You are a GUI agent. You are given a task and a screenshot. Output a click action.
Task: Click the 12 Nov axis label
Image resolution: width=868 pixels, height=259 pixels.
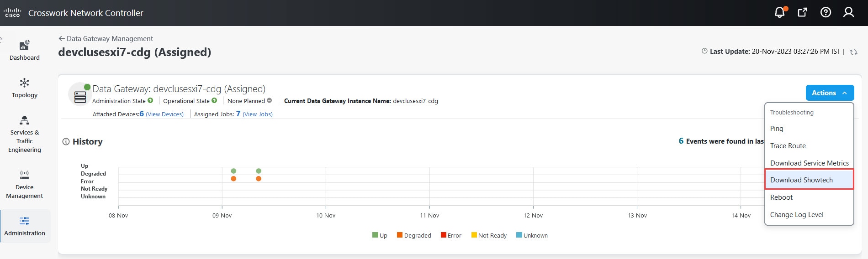[x=533, y=215]
